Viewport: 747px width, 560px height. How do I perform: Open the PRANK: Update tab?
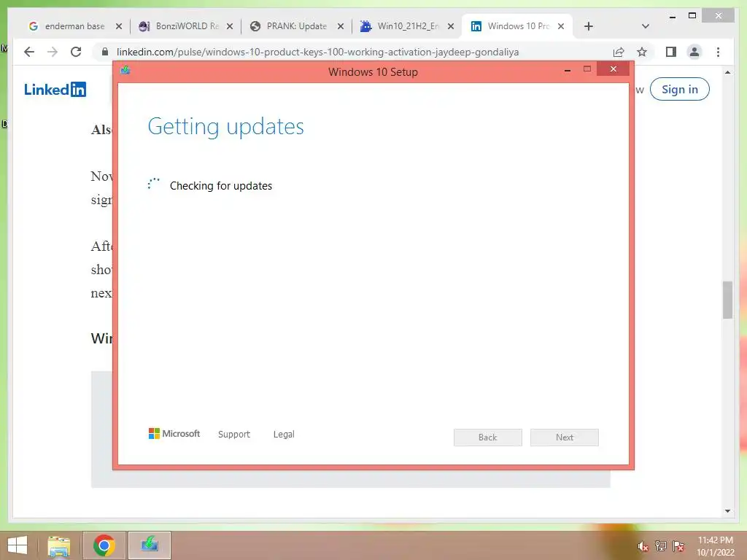coord(295,26)
